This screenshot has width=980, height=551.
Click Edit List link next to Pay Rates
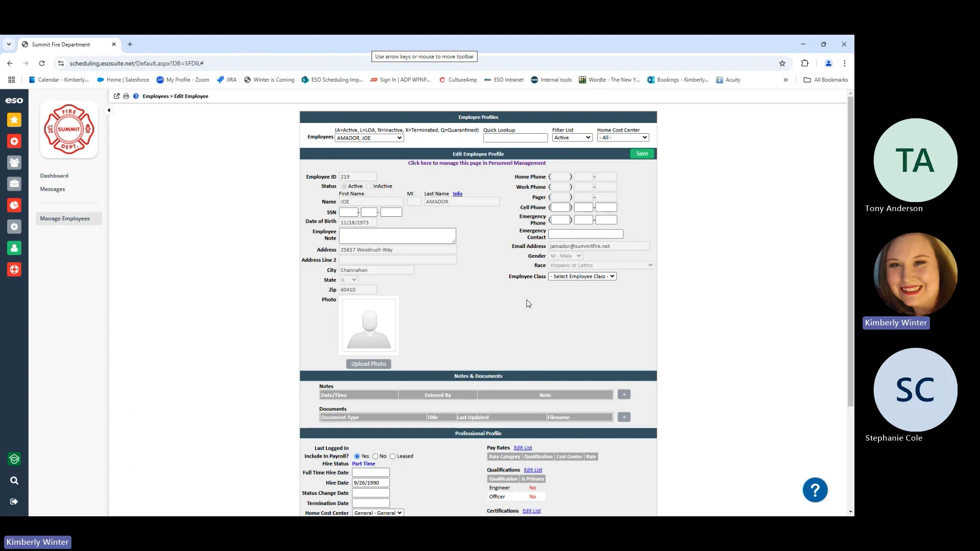[523, 448]
